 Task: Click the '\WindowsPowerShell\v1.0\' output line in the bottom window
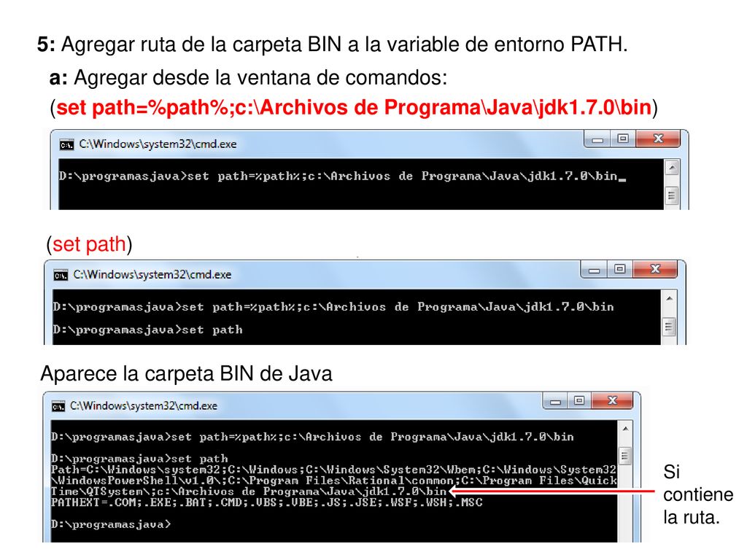[333, 481]
